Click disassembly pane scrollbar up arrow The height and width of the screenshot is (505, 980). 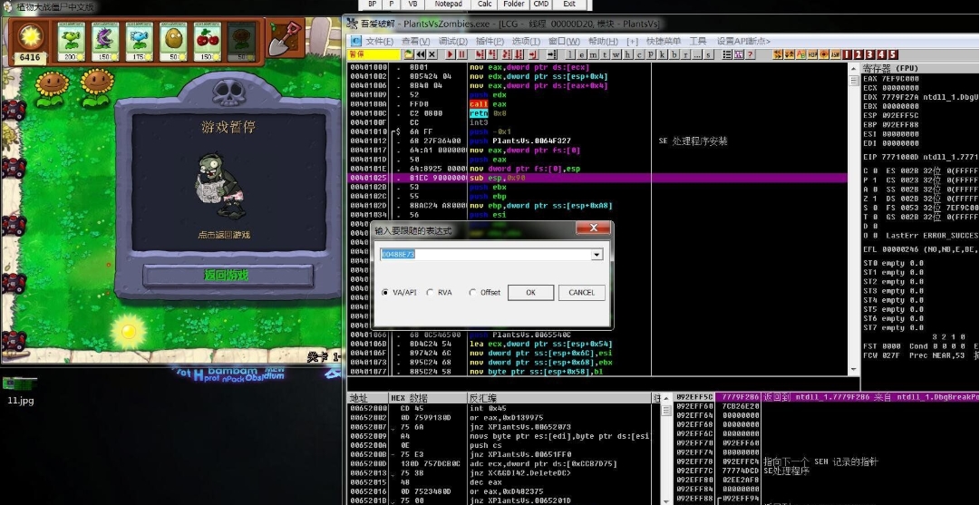pyautogui.click(x=854, y=67)
